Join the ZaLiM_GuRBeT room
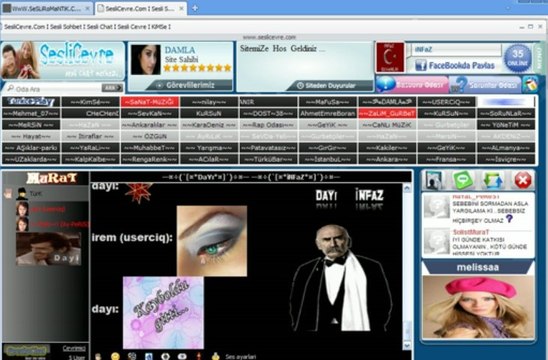Image resolution: width=548 pixels, height=360 pixels. pos(387,113)
